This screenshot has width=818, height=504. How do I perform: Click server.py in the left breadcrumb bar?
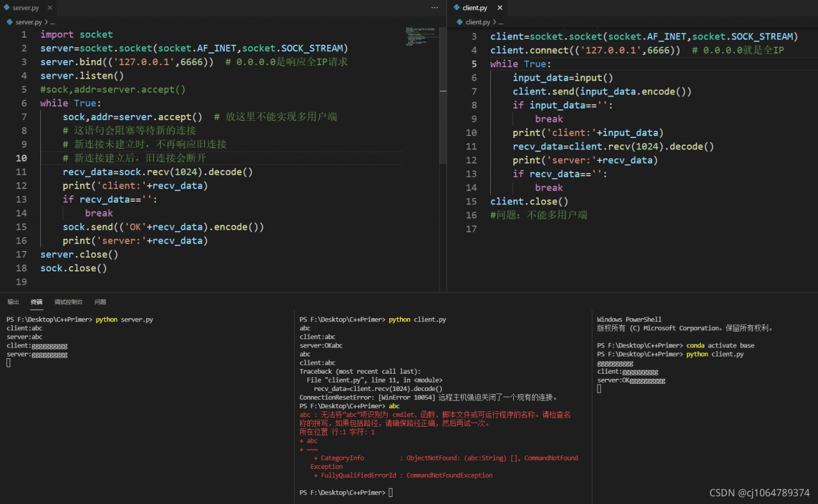[28, 22]
